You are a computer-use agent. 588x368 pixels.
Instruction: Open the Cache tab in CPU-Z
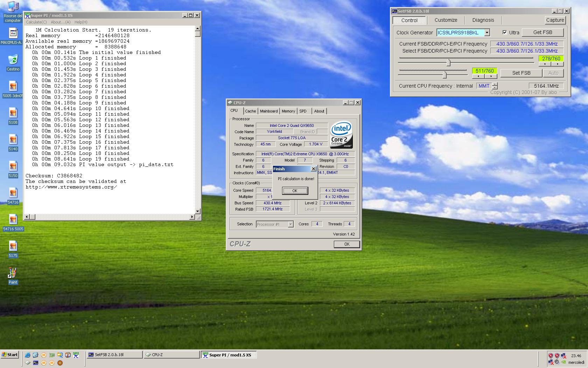250,111
